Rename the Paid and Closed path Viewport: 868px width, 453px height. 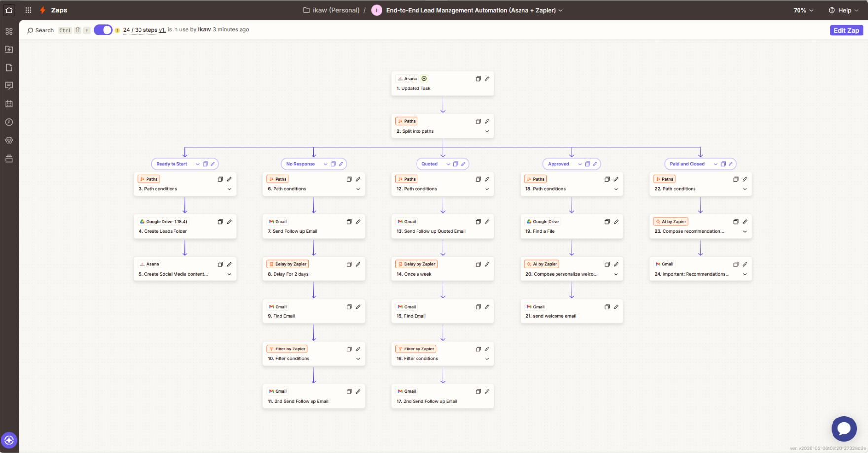click(731, 164)
